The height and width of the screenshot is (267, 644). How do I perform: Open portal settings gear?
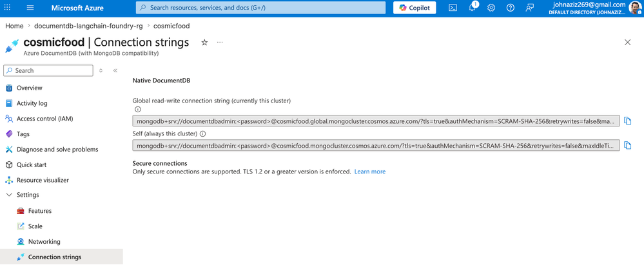[491, 8]
